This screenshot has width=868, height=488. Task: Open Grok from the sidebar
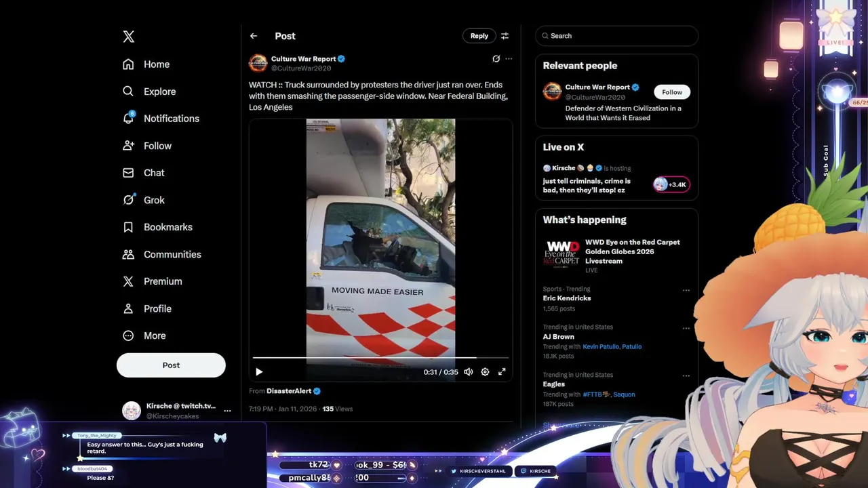click(x=144, y=200)
